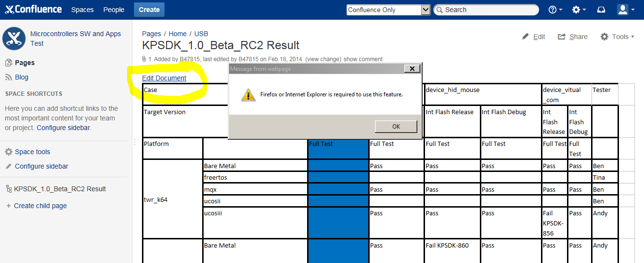
Task: Click the Tester column header
Action: [x=604, y=95]
